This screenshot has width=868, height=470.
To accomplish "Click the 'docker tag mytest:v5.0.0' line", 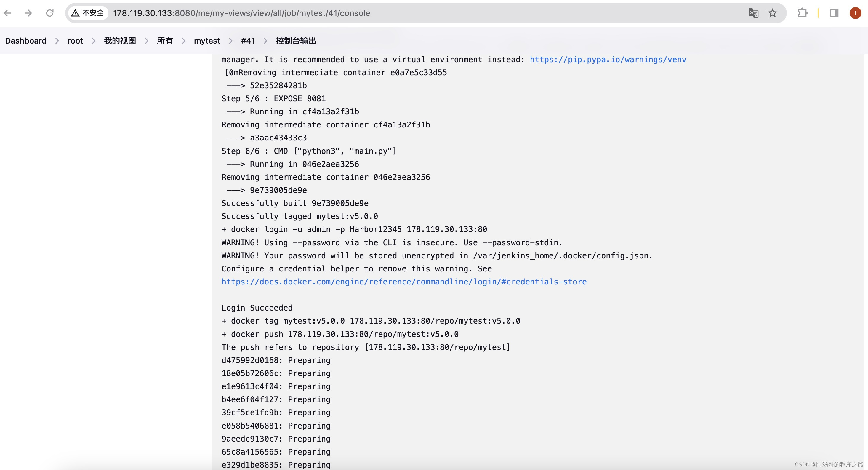I will [371, 321].
